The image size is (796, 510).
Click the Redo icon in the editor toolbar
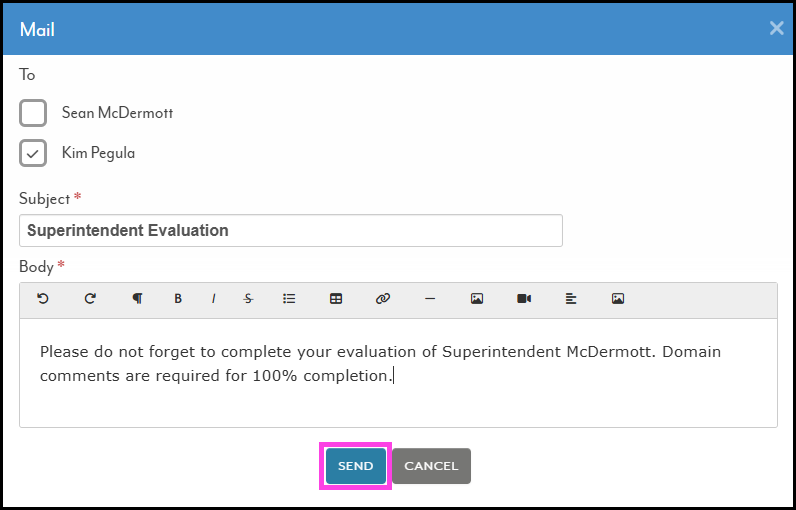pos(90,298)
